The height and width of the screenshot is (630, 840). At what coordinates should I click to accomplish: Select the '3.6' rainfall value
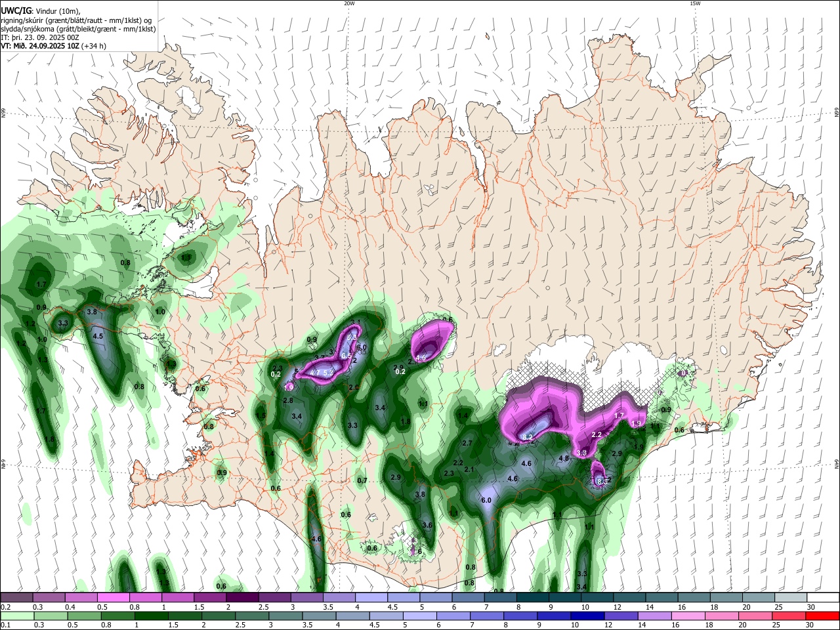click(x=427, y=526)
